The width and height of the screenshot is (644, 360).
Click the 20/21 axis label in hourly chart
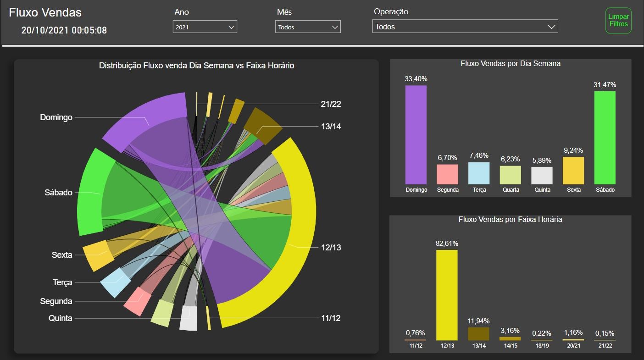(x=573, y=346)
